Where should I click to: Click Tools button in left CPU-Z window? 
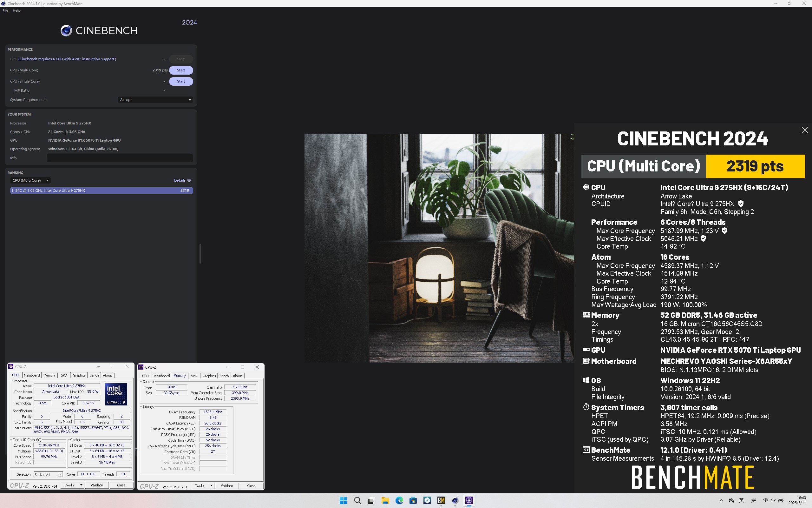[x=69, y=485]
